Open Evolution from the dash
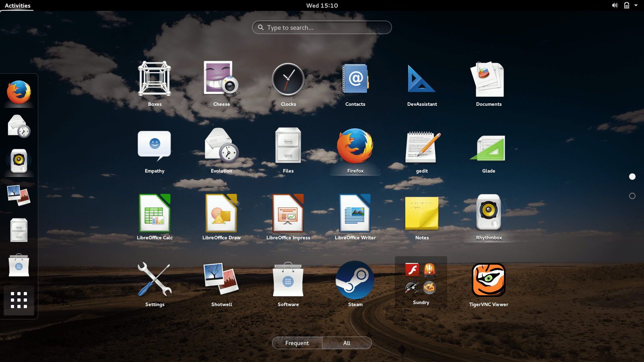Screen dimensions: 644x362 click(19, 126)
